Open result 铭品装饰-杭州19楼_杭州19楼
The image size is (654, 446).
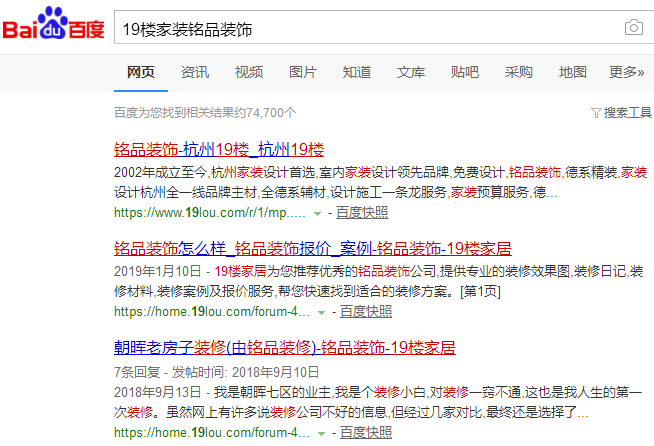coord(219,149)
